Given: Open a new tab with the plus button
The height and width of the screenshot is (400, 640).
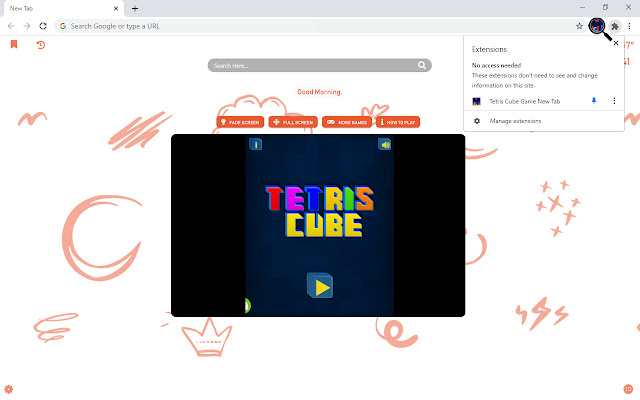Looking at the screenshot, I should click(x=135, y=8).
